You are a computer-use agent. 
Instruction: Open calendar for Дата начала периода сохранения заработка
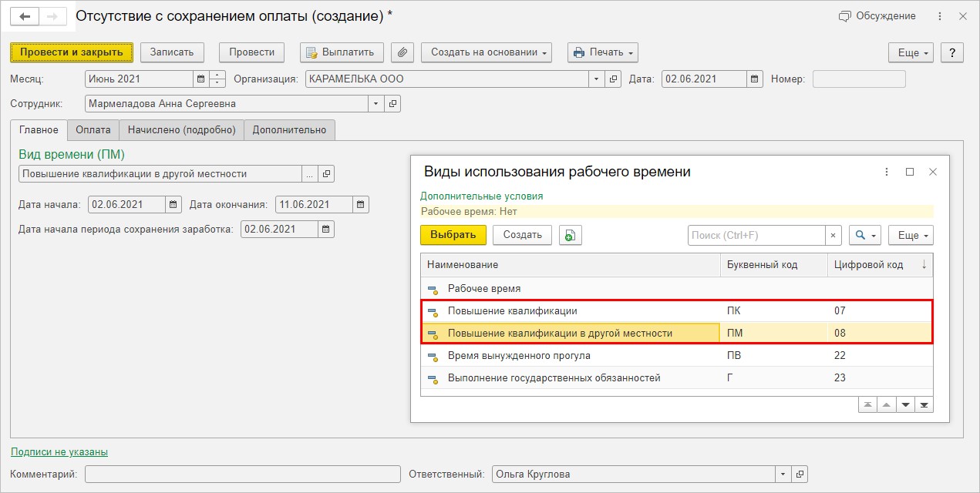(326, 230)
